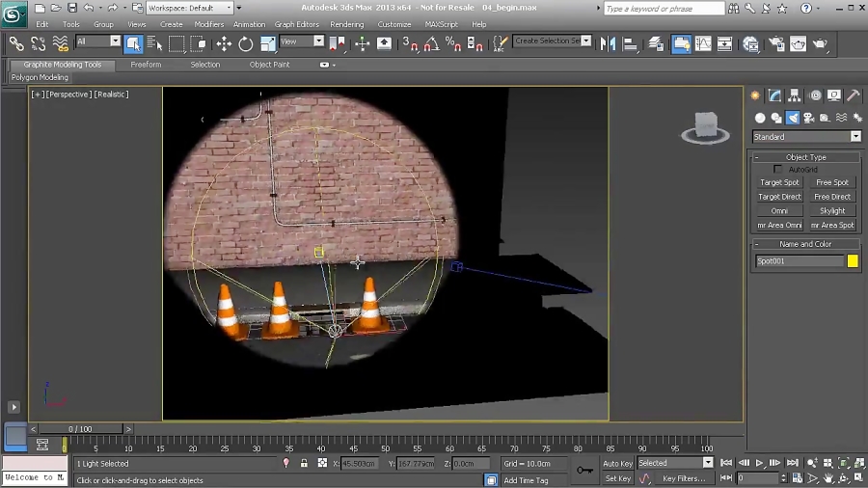
Task: Select Shapes category icon
Action: [x=776, y=118]
